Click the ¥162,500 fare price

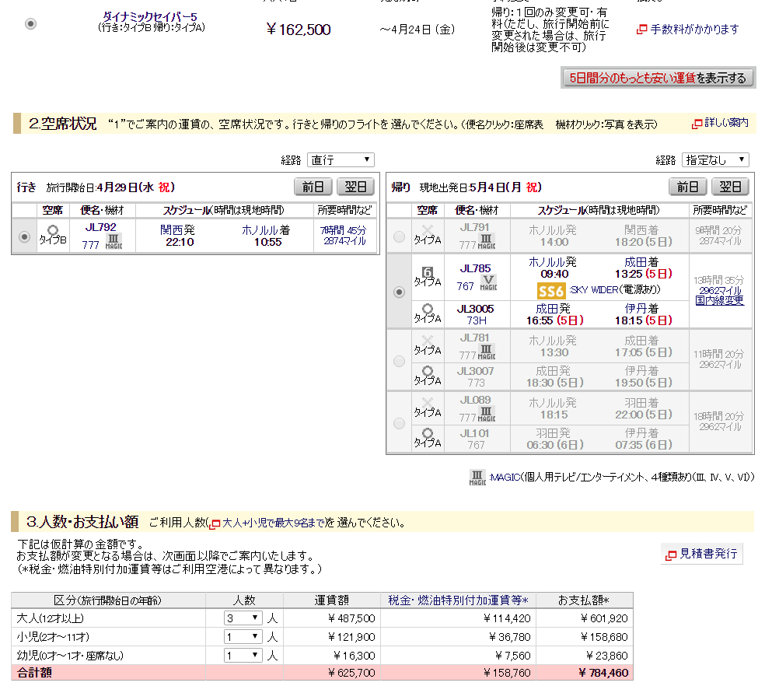pyautogui.click(x=299, y=30)
